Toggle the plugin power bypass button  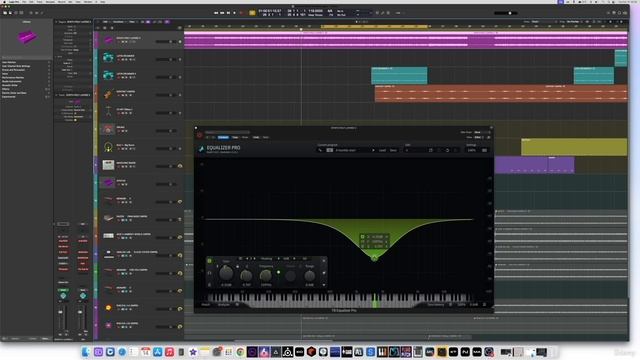[x=200, y=135]
